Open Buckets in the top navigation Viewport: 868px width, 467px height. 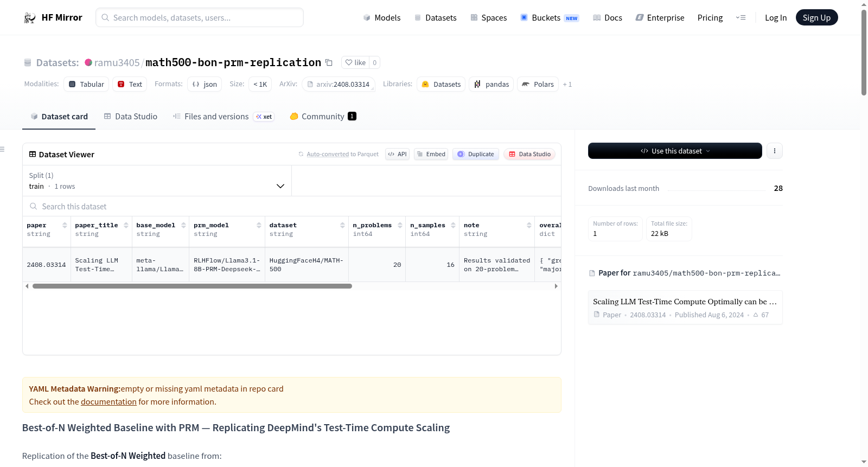click(550, 17)
